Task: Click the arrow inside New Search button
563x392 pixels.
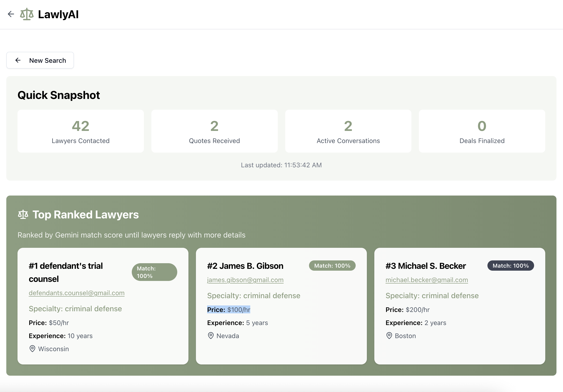Action: (18, 60)
